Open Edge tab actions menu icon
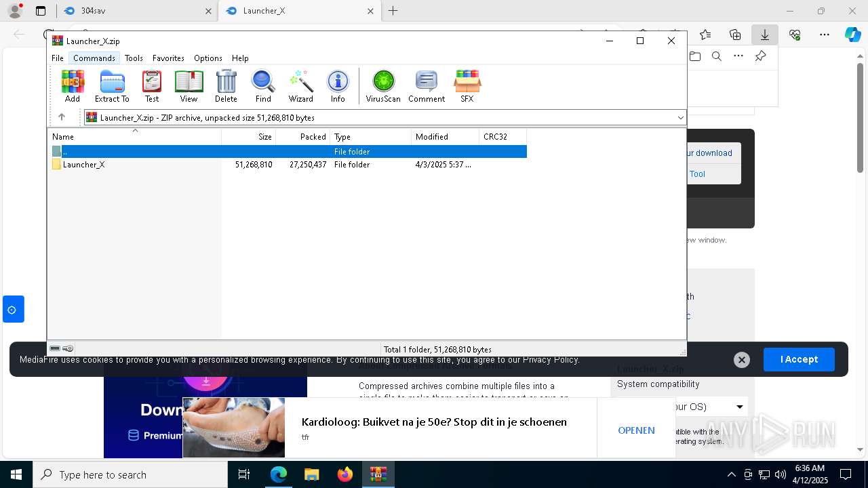868x488 pixels. coord(41,11)
